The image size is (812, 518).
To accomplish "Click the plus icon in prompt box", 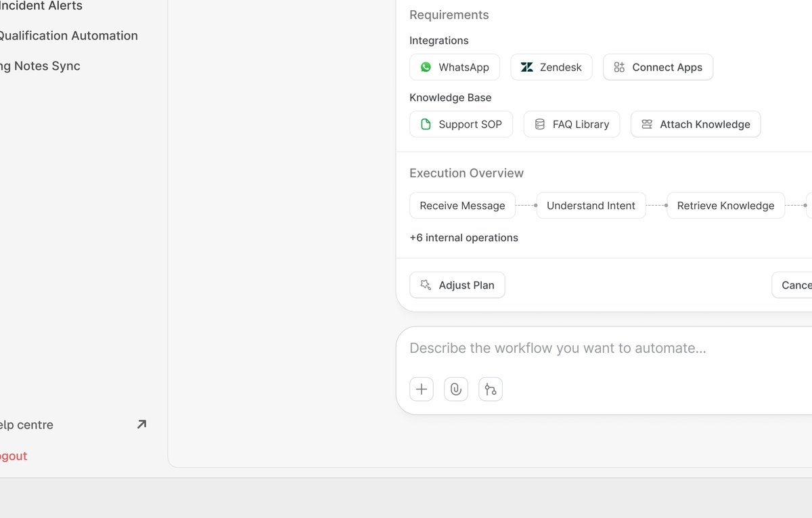I will coord(422,389).
